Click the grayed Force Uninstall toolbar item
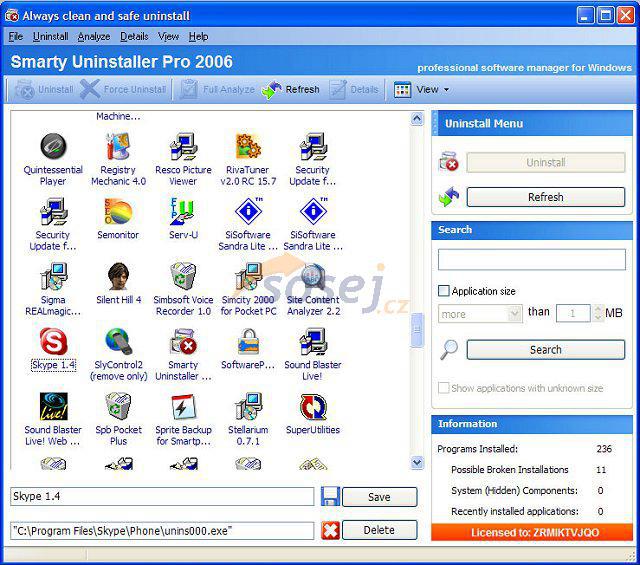Viewport: 640px width, 565px height. coord(124,89)
